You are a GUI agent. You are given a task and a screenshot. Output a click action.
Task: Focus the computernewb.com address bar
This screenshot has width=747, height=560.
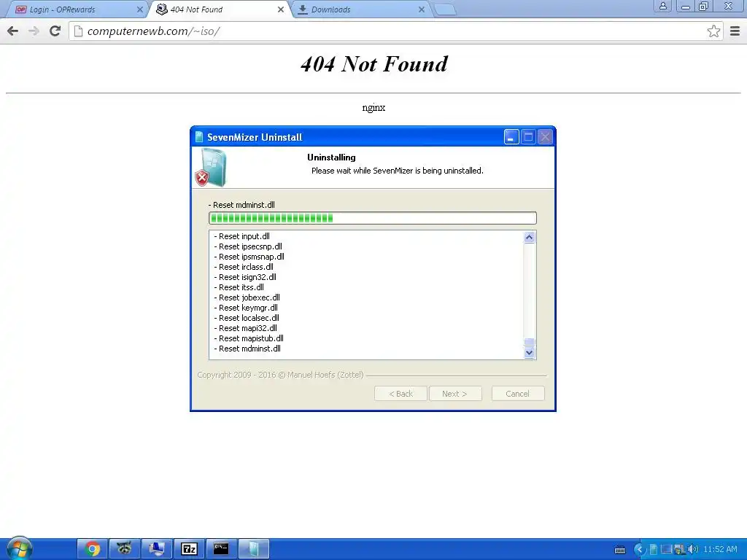395,31
